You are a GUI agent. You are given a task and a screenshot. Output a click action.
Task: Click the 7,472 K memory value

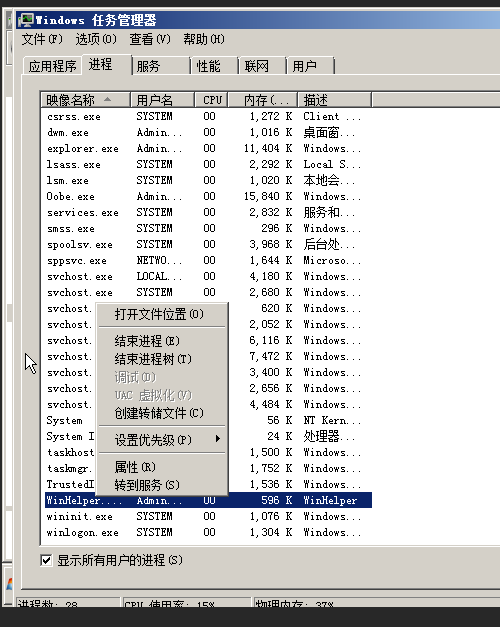(270, 356)
